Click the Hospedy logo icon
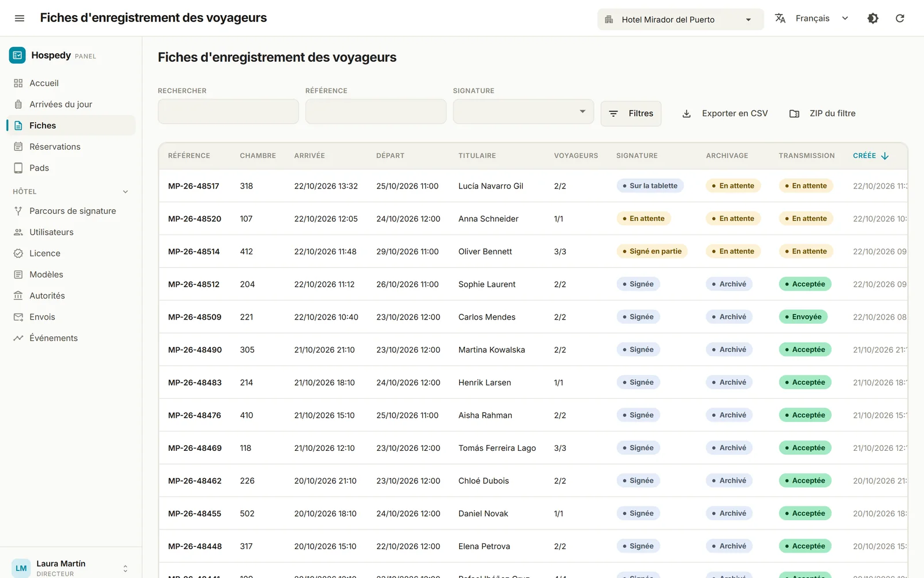Viewport: 924px width, 578px height. [17, 55]
